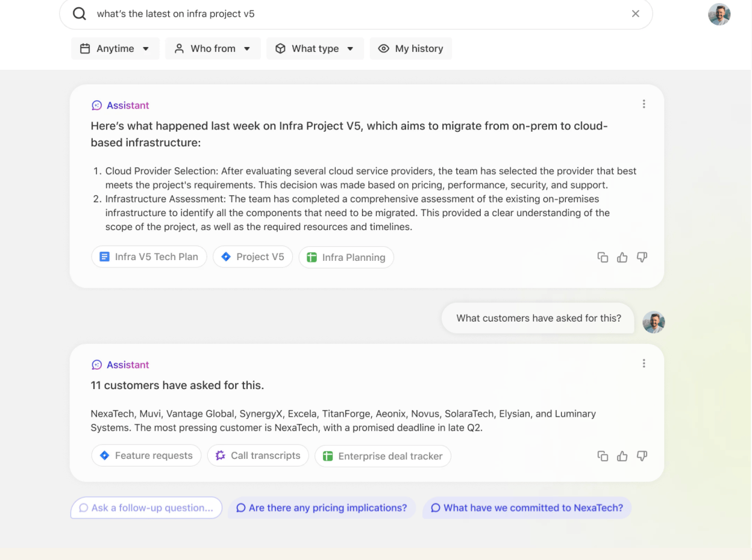The width and height of the screenshot is (752, 560).
Task: Open three-dot menu on second assistant card
Action: (x=644, y=364)
